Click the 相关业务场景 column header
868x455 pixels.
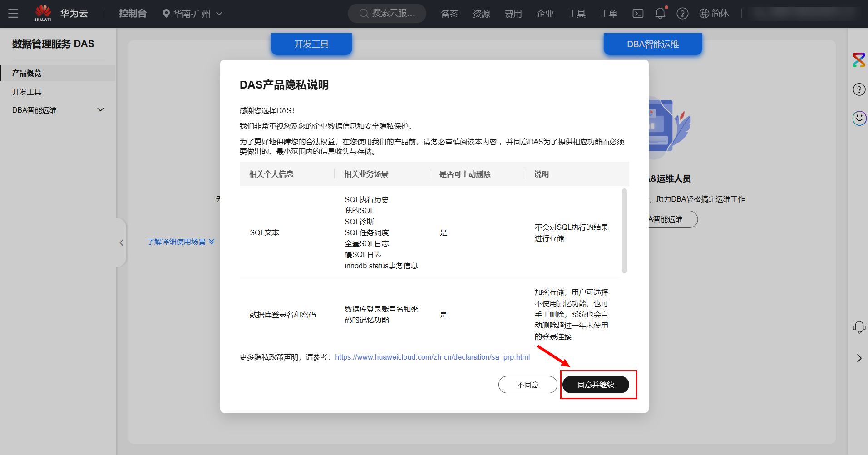[x=366, y=174]
